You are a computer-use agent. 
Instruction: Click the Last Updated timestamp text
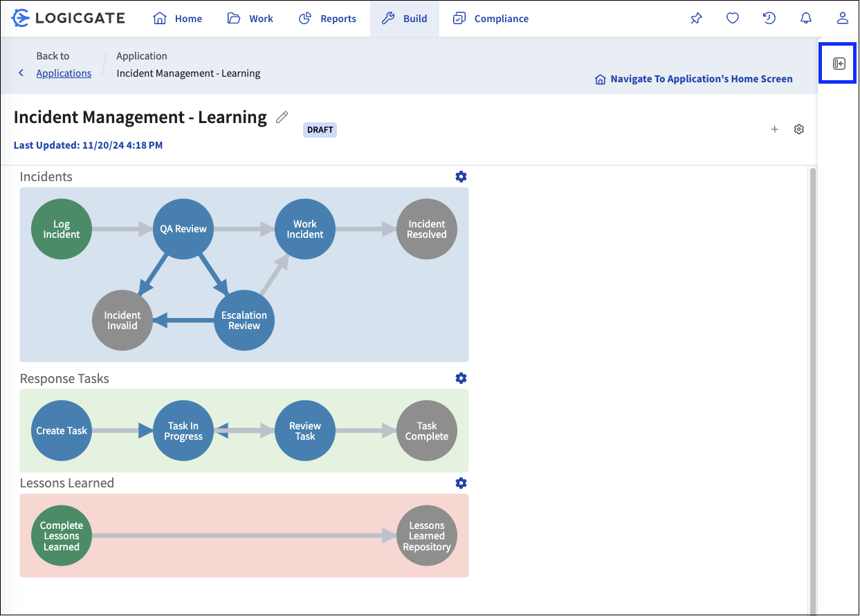[x=89, y=145]
